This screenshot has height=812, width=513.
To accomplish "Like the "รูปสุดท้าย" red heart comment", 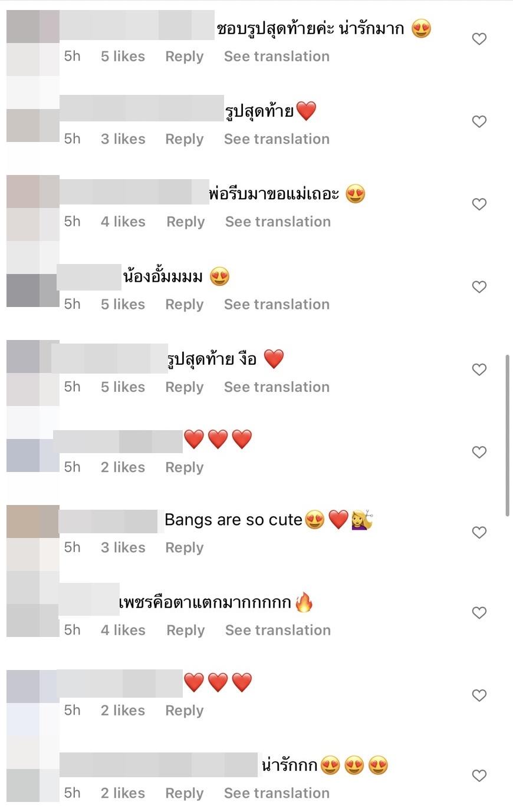I will click(479, 121).
